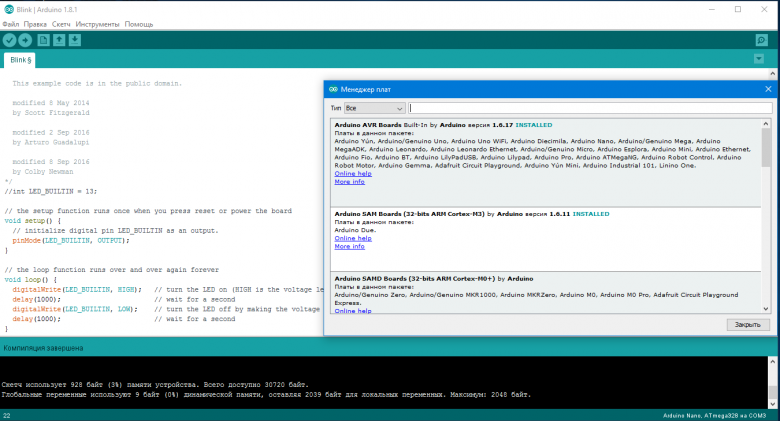Image resolution: width=780 pixels, height=421 pixels.
Task: Click the Arduino logo in title bar
Action: coord(8,9)
